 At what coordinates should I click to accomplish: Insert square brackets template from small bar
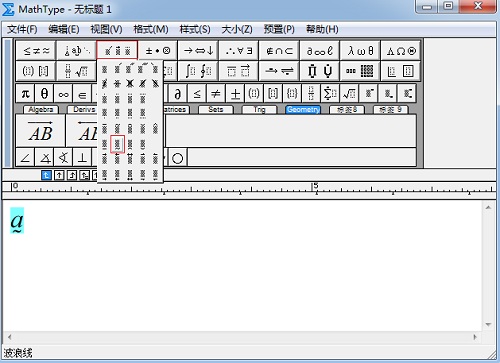coord(273,94)
